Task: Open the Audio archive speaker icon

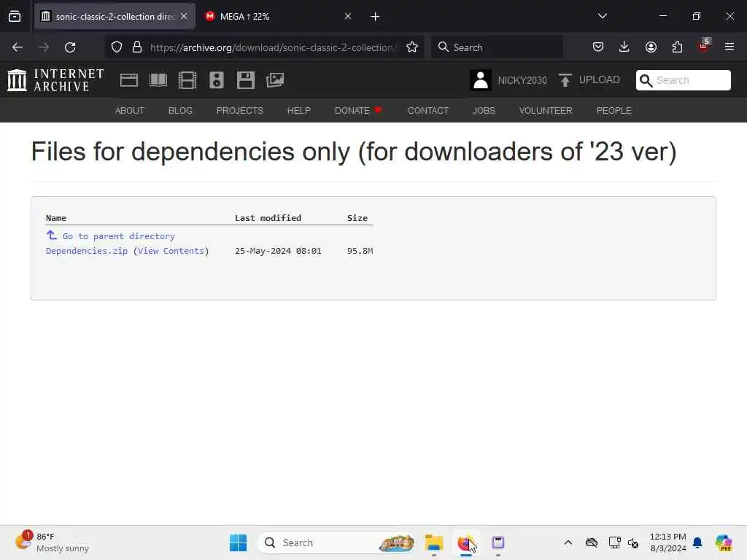Action: click(x=217, y=80)
